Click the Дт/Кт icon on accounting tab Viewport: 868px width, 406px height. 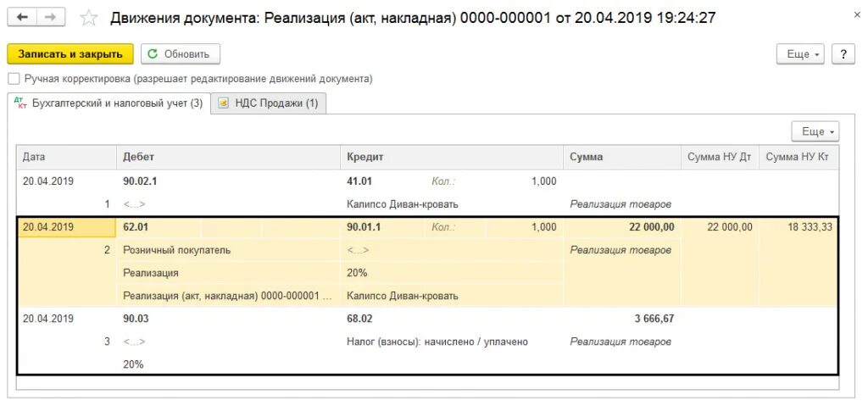[x=20, y=103]
